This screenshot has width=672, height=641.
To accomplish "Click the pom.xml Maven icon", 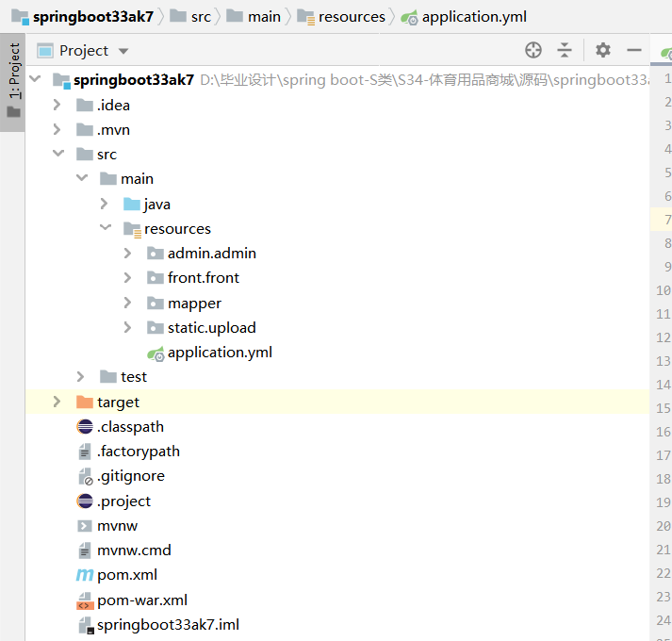I will tap(85, 575).
